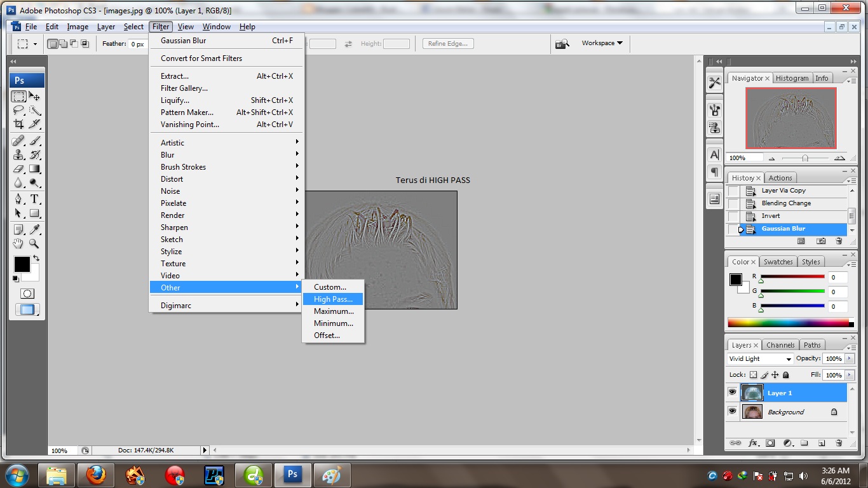
Task: Hide the Background layer eye icon
Action: tap(733, 412)
